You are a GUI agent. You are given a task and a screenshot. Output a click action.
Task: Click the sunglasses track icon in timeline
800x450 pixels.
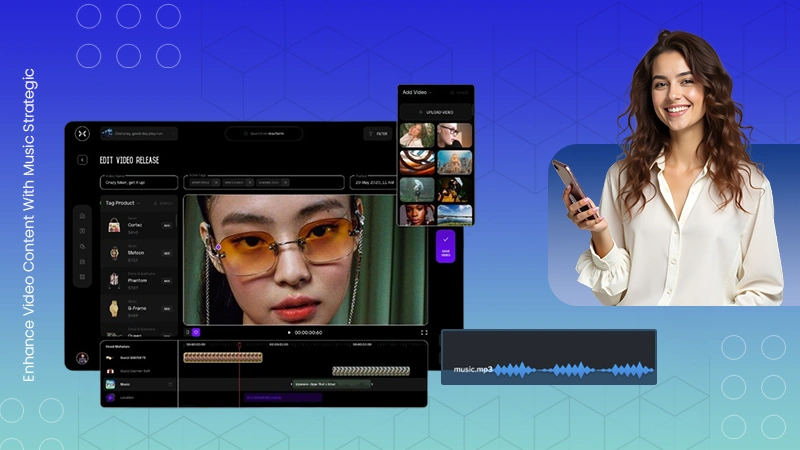pos(110,358)
